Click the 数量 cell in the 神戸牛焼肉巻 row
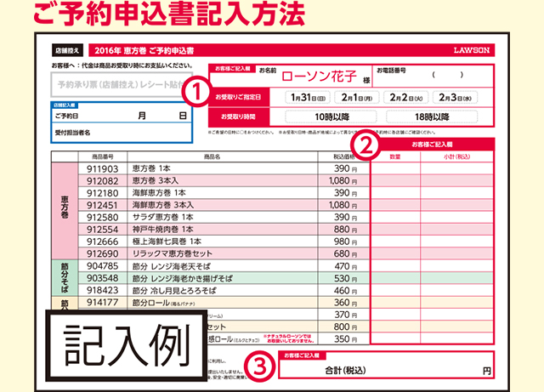Viewport: 544px width, 392px height. pos(395,230)
